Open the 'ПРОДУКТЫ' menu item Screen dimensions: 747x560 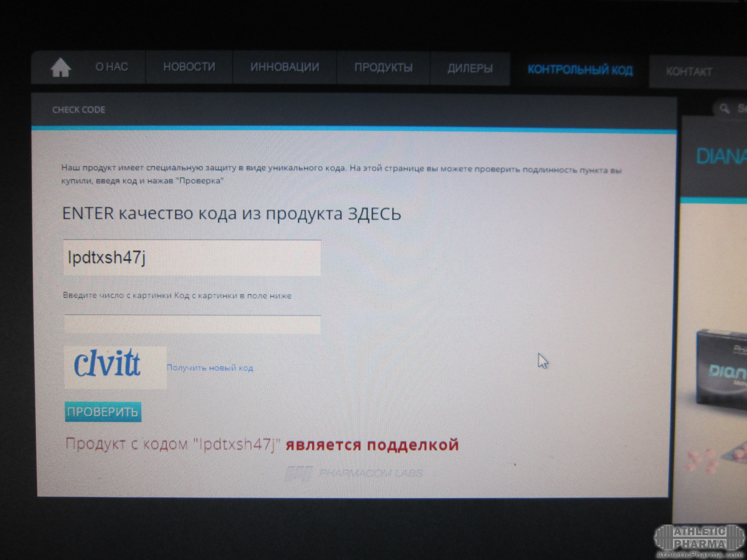pos(383,68)
